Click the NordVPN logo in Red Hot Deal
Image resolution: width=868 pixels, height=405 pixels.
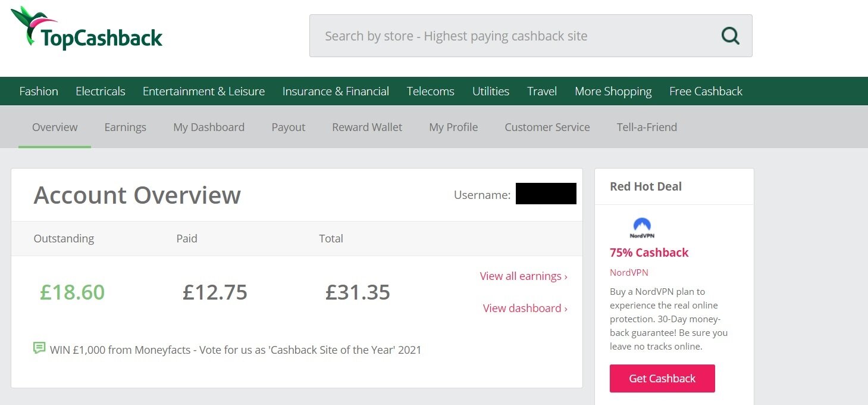pyautogui.click(x=642, y=228)
